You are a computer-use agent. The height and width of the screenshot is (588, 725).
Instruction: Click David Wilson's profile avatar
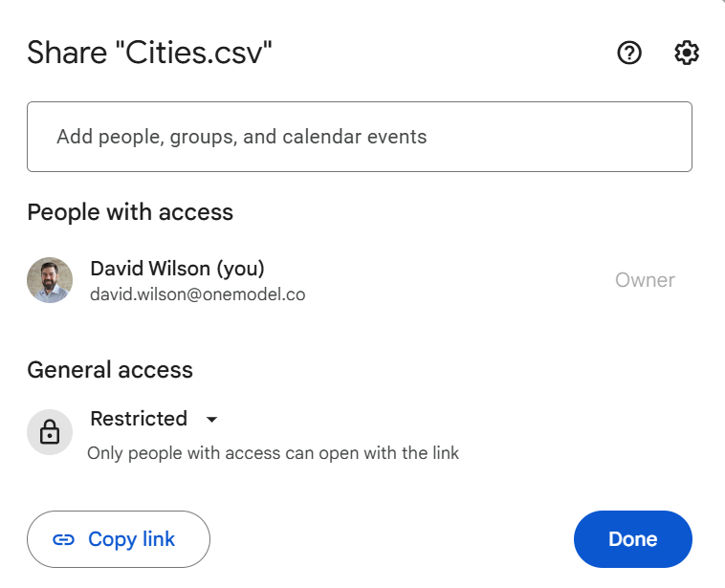pos(50,280)
